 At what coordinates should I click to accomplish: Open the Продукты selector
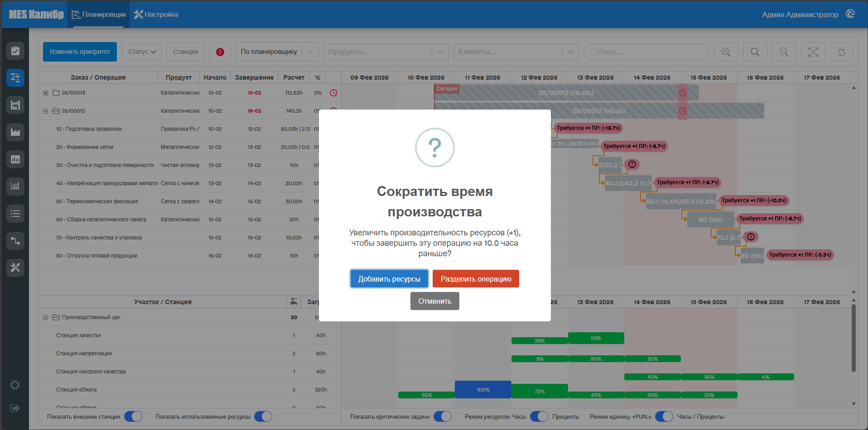tap(386, 52)
